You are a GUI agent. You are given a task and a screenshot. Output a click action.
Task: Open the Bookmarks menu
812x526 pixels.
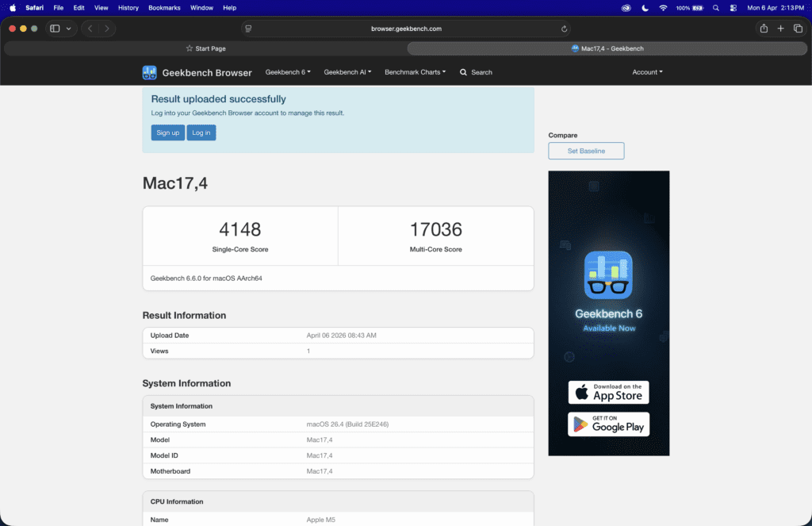tap(164, 8)
